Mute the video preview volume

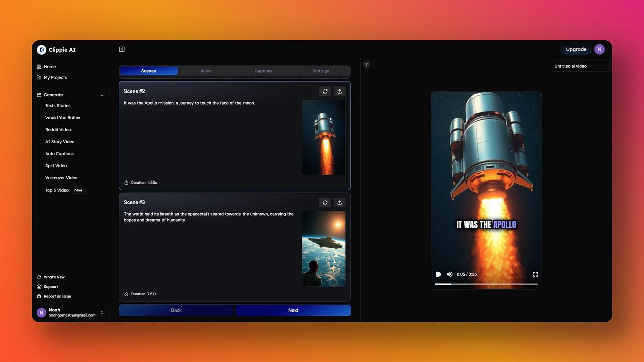tap(449, 274)
